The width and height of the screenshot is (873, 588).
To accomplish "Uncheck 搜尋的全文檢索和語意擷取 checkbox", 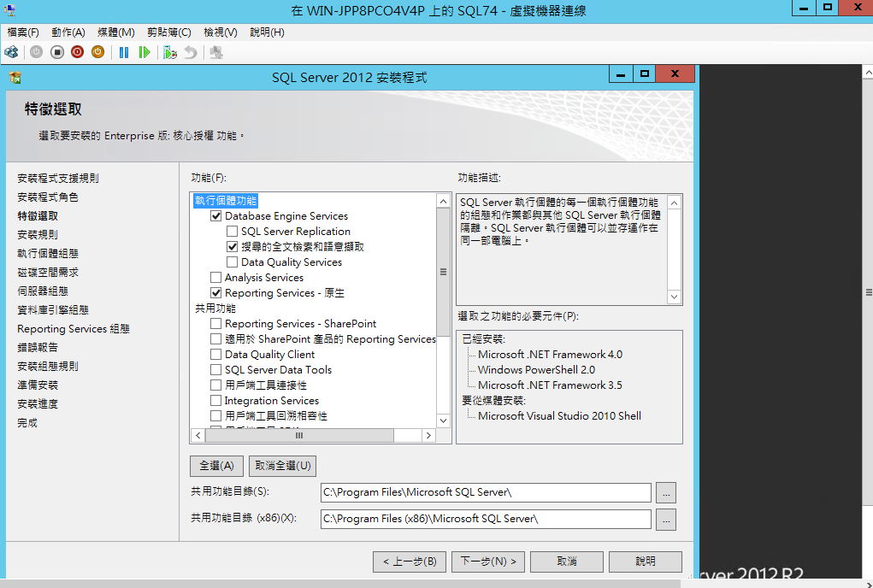I will coord(233,246).
